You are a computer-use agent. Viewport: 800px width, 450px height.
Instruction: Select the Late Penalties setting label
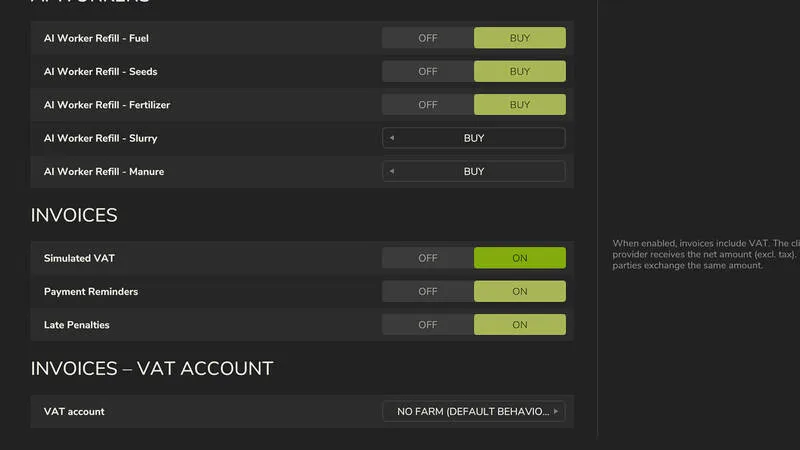coord(77,324)
